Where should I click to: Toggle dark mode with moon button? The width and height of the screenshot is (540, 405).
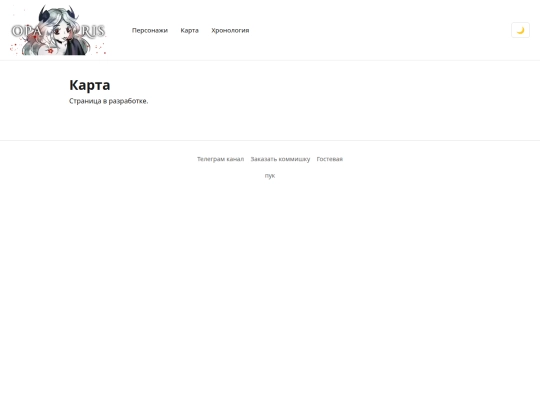(520, 30)
